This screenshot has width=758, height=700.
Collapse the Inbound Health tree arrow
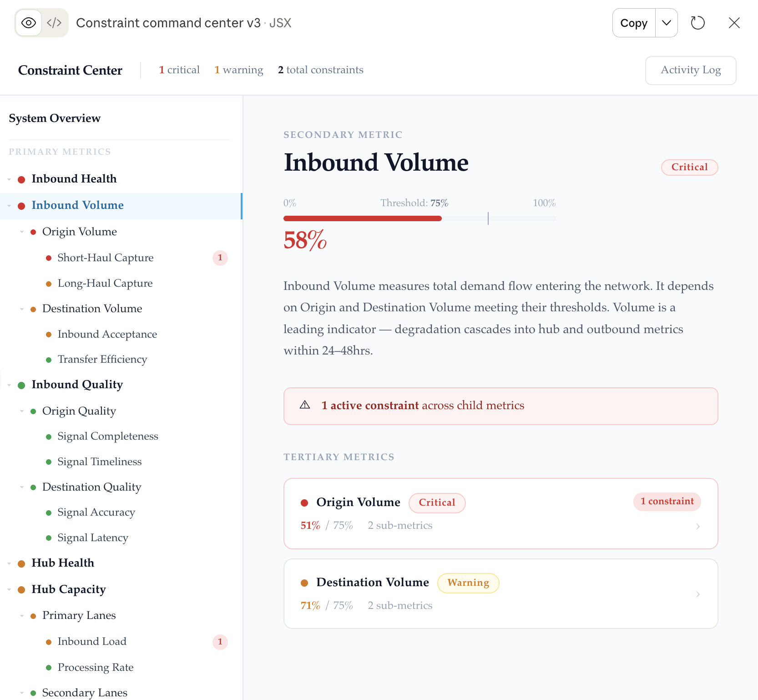pyautogui.click(x=9, y=180)
